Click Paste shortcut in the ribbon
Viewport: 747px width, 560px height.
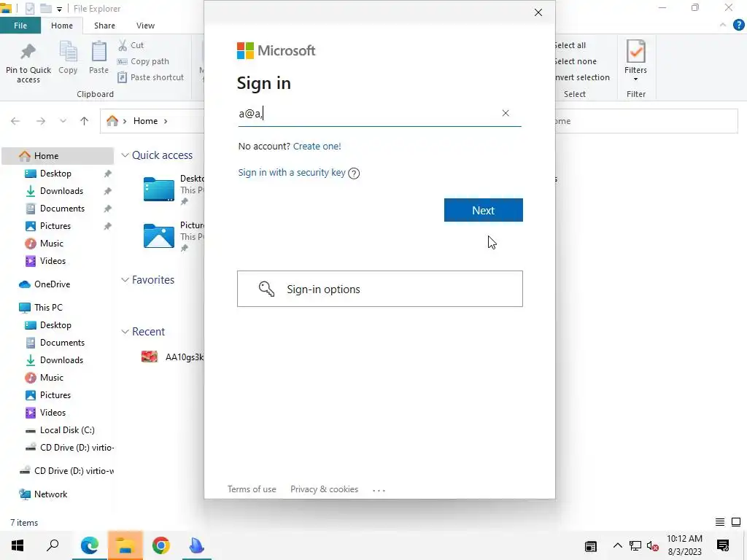pyautogui.click(x=150, y=77)
